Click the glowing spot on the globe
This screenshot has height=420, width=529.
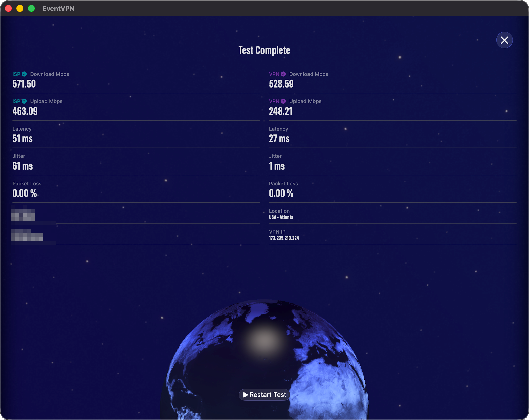coord(264,341)
